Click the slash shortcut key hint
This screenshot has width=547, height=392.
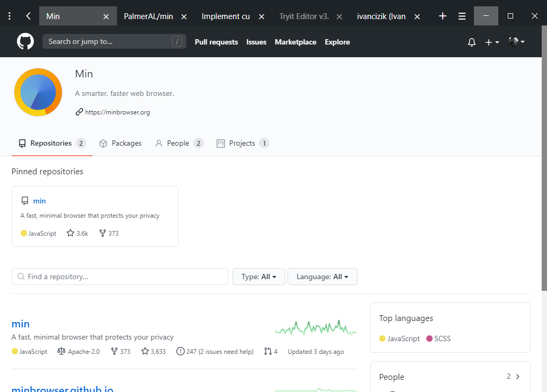click(177, 41)
